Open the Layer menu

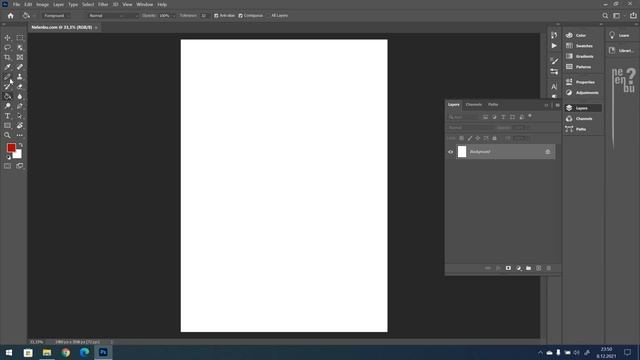(x=58, y=4)
